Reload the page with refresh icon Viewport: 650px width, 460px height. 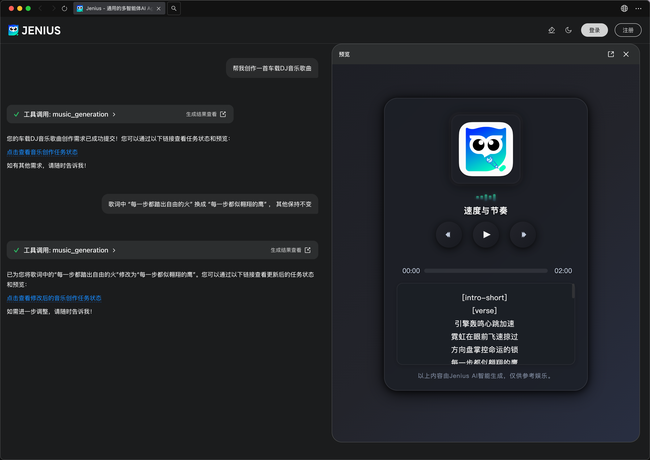[x=64, y=8]
